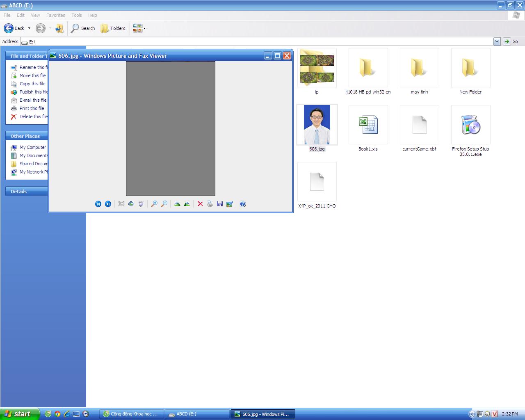Select the Best Fit view icon

tap(121, 204)
